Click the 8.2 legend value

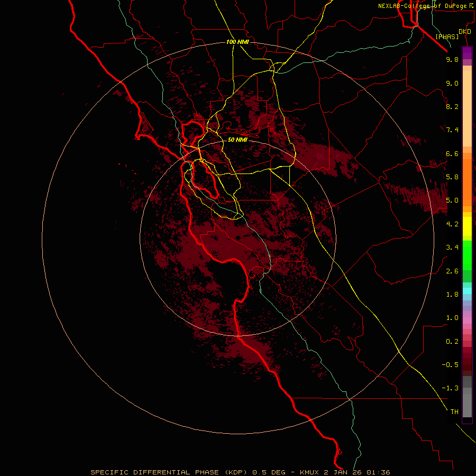click(452, 106)
